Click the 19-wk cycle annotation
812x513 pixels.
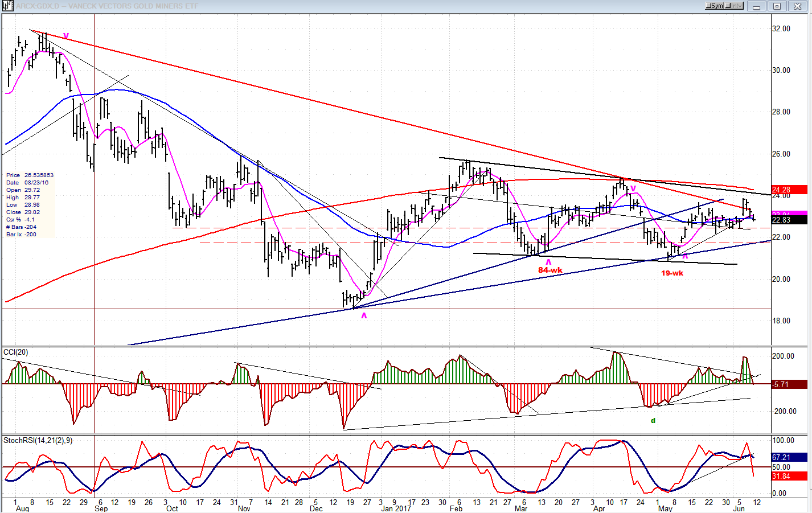point(672,273)
